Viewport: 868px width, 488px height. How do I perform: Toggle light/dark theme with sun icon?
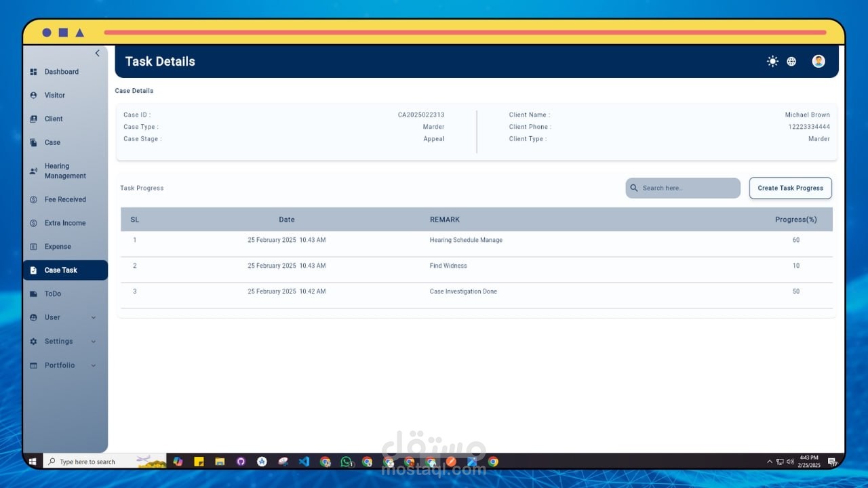coord(772,62)
